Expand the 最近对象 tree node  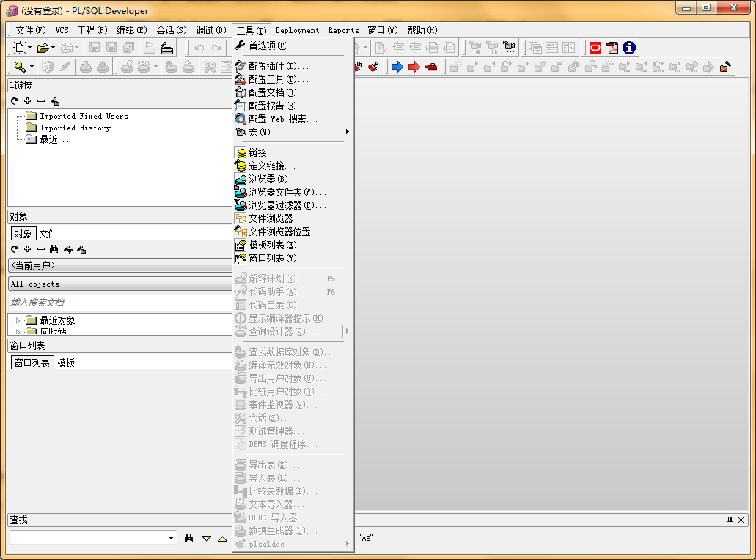[18, 320]
